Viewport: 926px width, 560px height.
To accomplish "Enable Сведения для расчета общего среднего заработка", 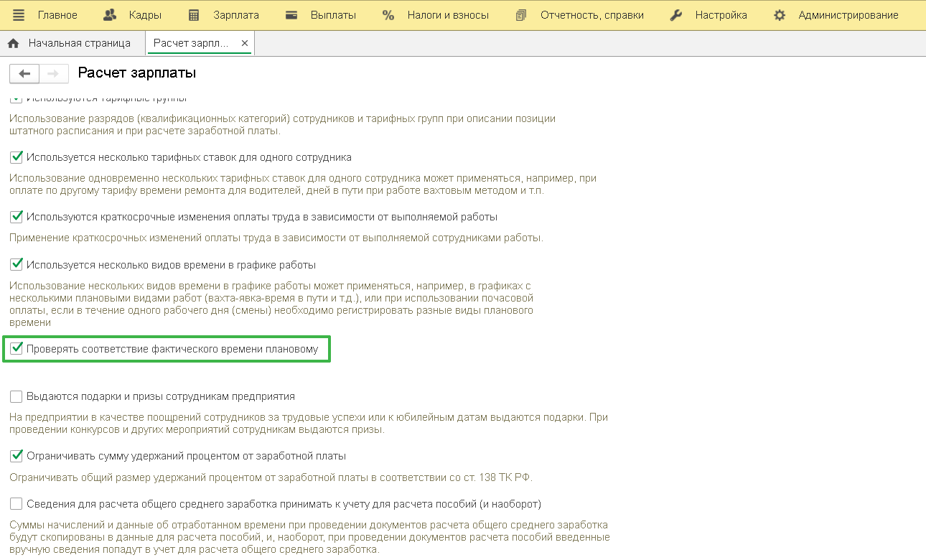I will [17, 504].
